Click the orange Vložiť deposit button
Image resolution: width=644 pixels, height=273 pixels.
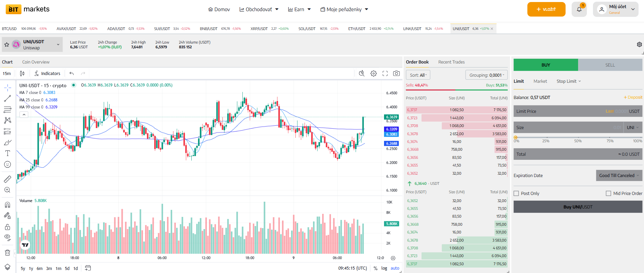(x=546, y=9)
